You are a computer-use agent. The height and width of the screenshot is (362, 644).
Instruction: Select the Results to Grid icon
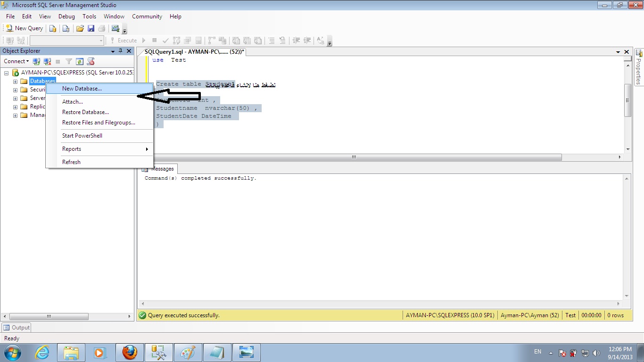[247, 41]
